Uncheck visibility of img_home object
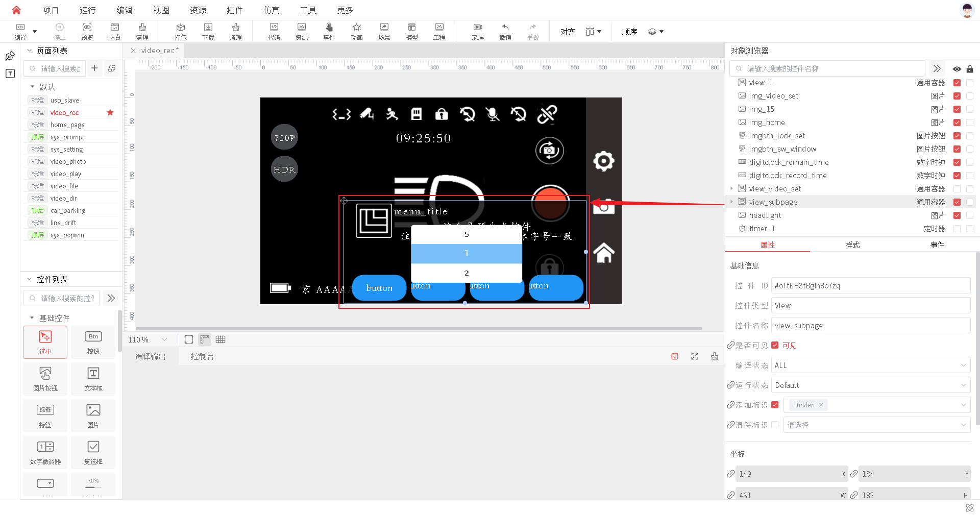This screenshot has width=980, height=515. (x=957, y=122)
